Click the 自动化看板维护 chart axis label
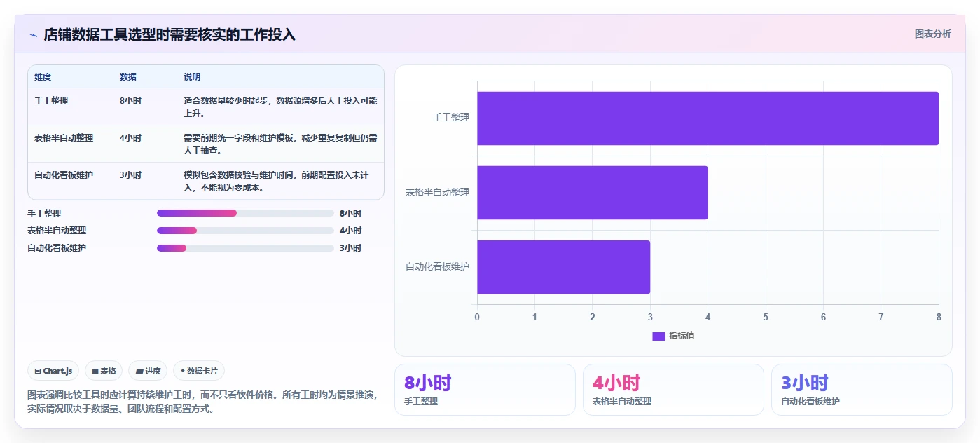The image size is (980, 443). 438,266
